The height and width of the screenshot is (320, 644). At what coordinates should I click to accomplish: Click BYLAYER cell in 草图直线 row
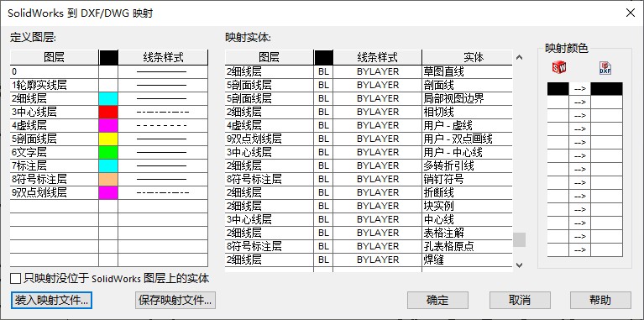[378, 72]
